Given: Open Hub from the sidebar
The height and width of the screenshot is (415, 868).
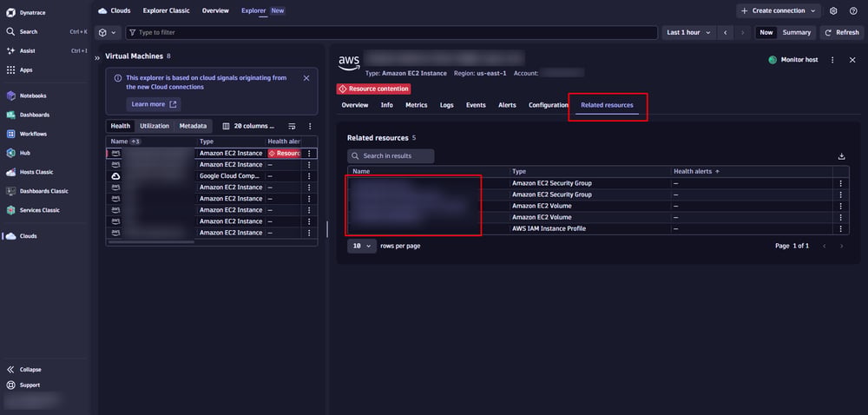Looking at the screenshot, I should [24, 154].
